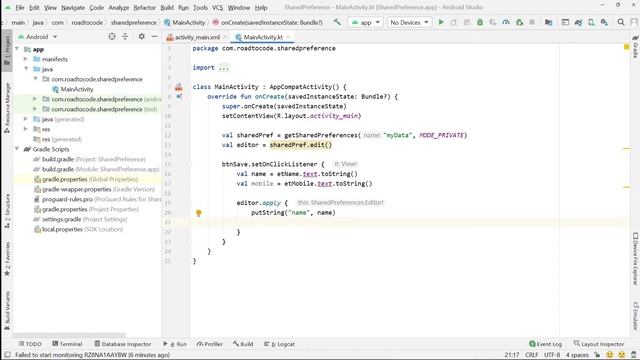The image size is (640, 360).
Task: Select build.gradle (Module) file
Action: 96,169
